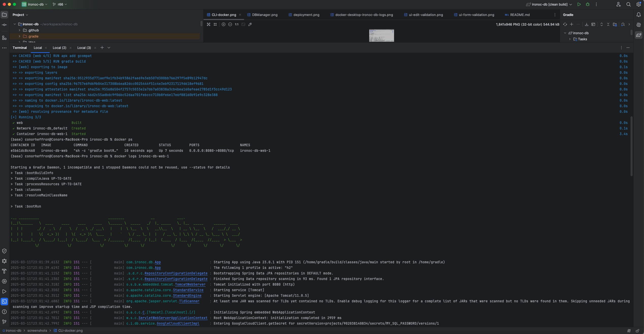The width and height of the screenshot is (644, 334).
Task: Expand the Gradle Tasks node
Action: click(x=570, y=39)
